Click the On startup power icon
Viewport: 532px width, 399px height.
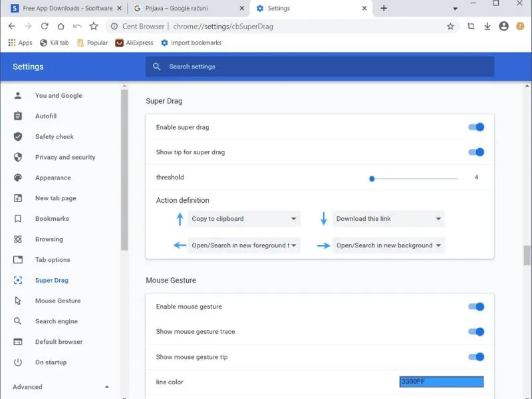pos(18,362)
